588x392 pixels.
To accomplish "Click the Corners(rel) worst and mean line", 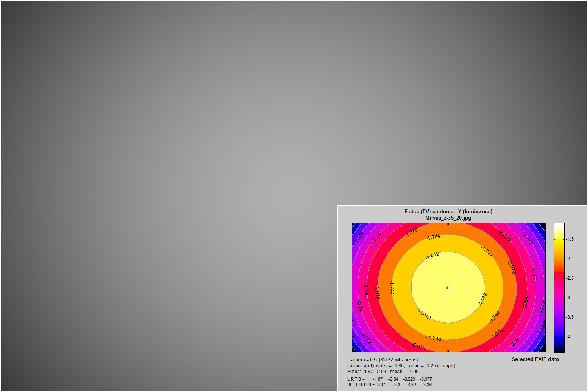I will point(401,366).
